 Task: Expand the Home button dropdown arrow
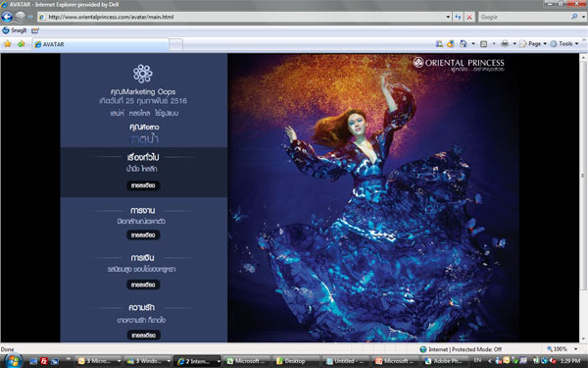[473, 44]
